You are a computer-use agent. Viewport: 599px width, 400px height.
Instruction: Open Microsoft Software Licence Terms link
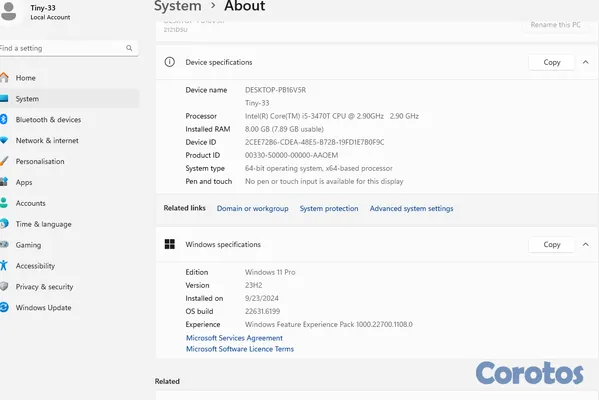(x=240, y=349)
